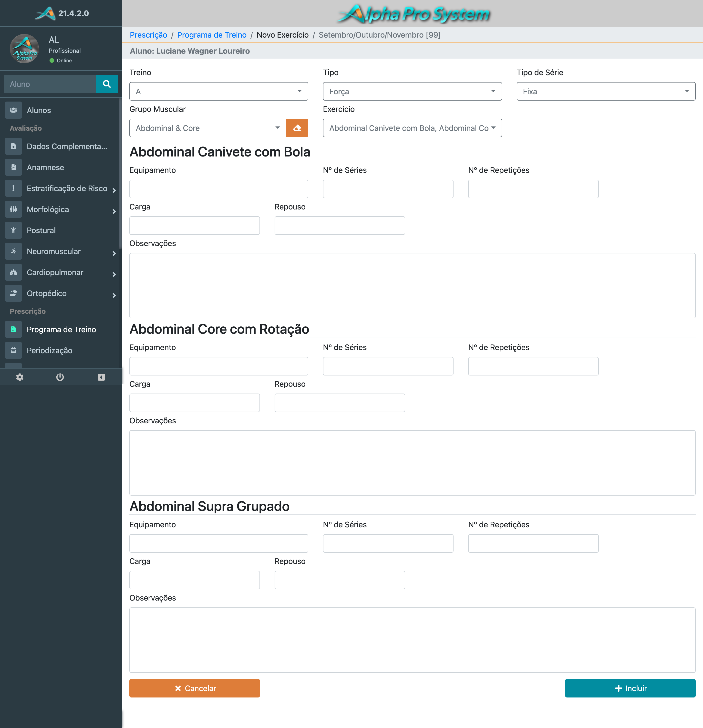Open Anamnese from the sidebar
Image resolution: width=703 pixels, height=728 pixels.
(x=45, y=167)
